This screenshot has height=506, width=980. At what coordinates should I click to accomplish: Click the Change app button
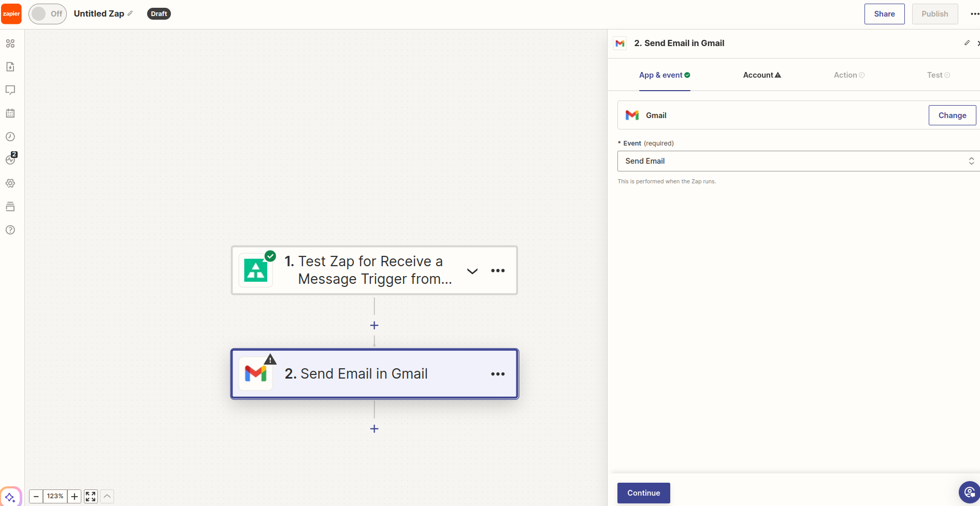[952, 115]
